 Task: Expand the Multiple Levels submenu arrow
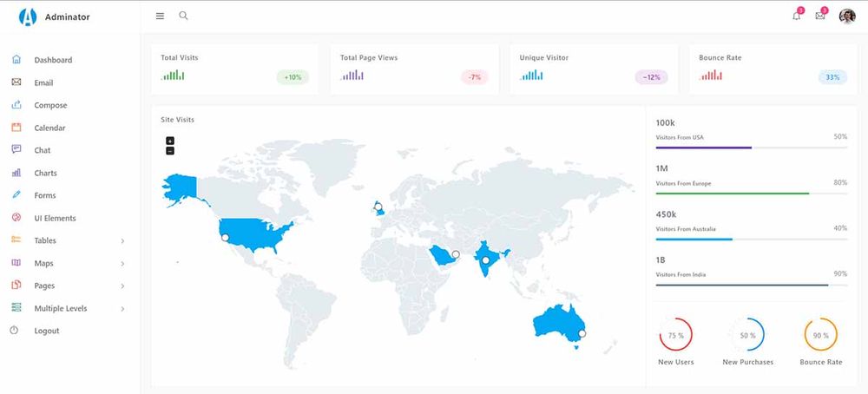coord(122,309)
